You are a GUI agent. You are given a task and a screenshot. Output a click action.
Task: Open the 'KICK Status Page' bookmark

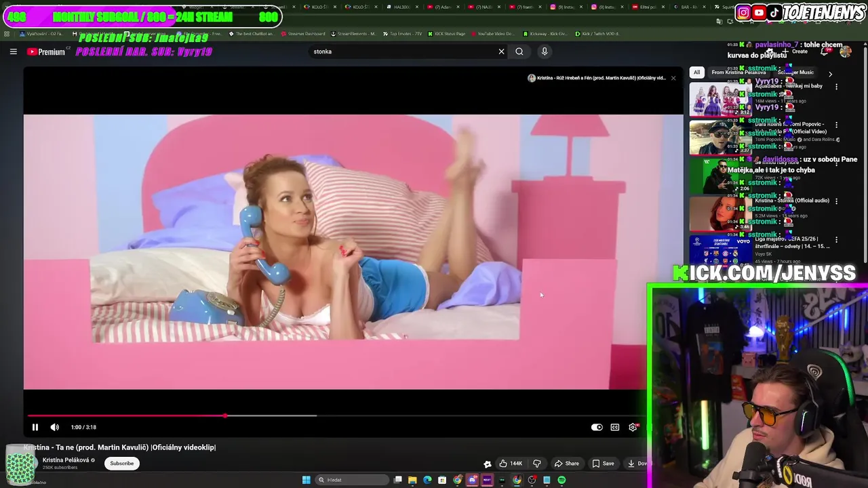pyautogui.click(x=446, y=33)
